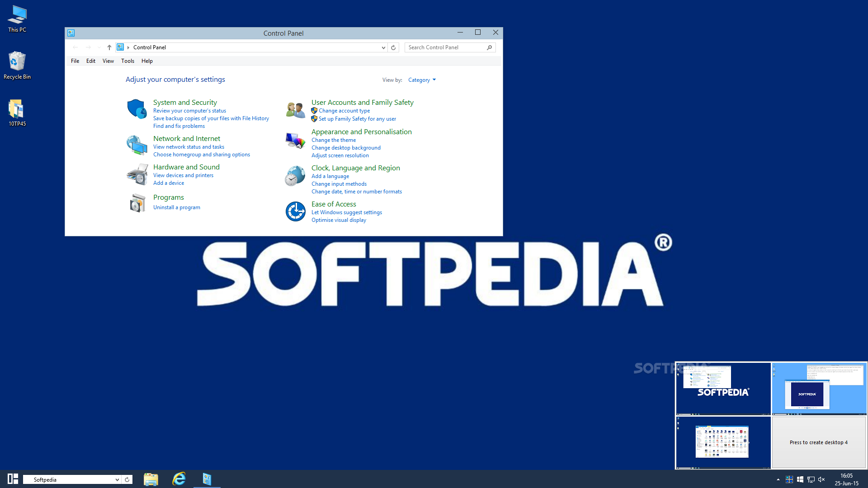Go back with the left arrow button
Screen dimensions: 868x488
coord(75,47)
